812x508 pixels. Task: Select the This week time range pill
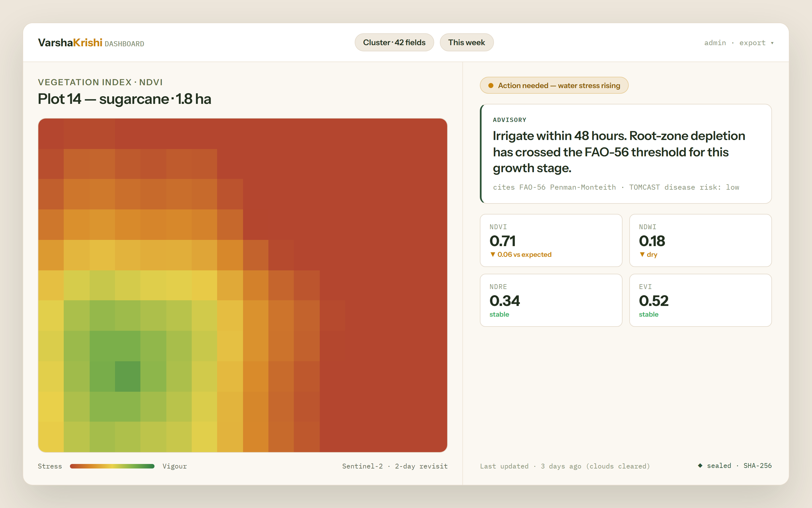(x=466, y=43)
